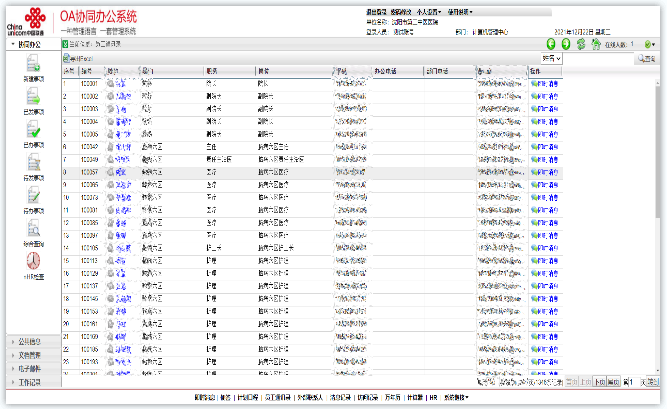Viewport: 667px width, 409px height.
Task: Refresh page with green circular arrows
Action: click(581, 44)
